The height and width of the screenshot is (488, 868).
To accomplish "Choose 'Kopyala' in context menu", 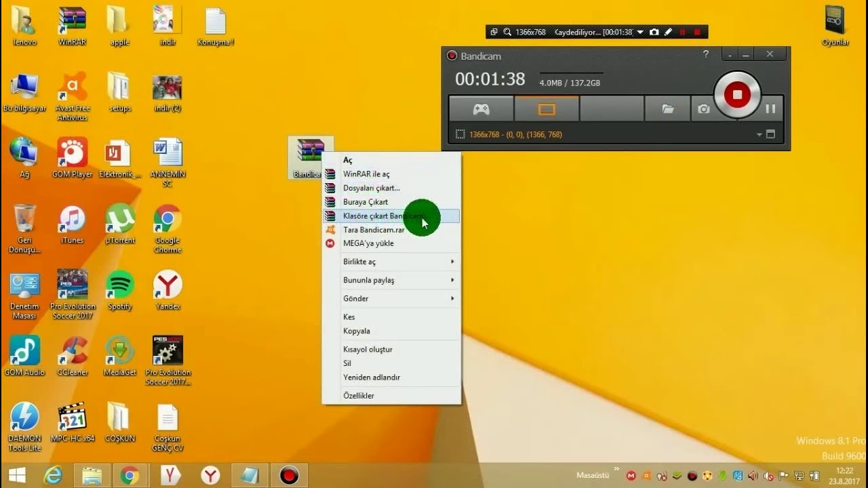I will (x=392, y=331).
